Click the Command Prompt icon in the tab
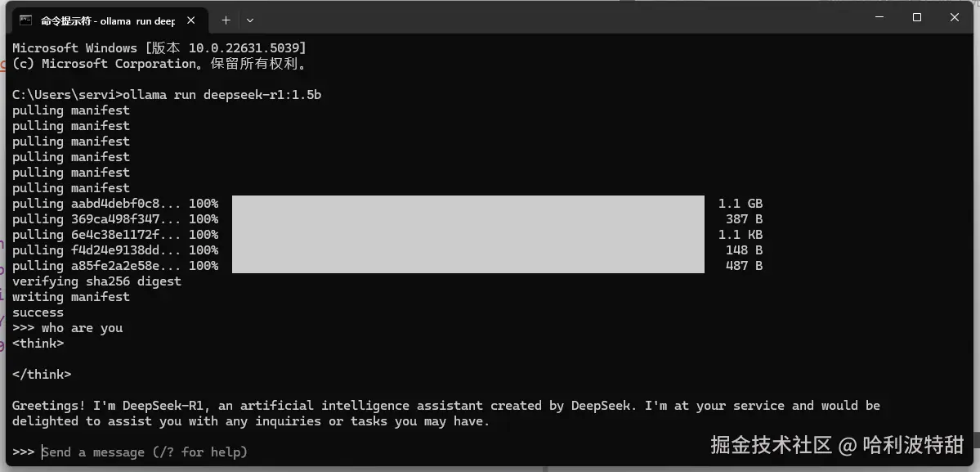The image size is (980, 472). pyautogui.click(x=26, y=20)
